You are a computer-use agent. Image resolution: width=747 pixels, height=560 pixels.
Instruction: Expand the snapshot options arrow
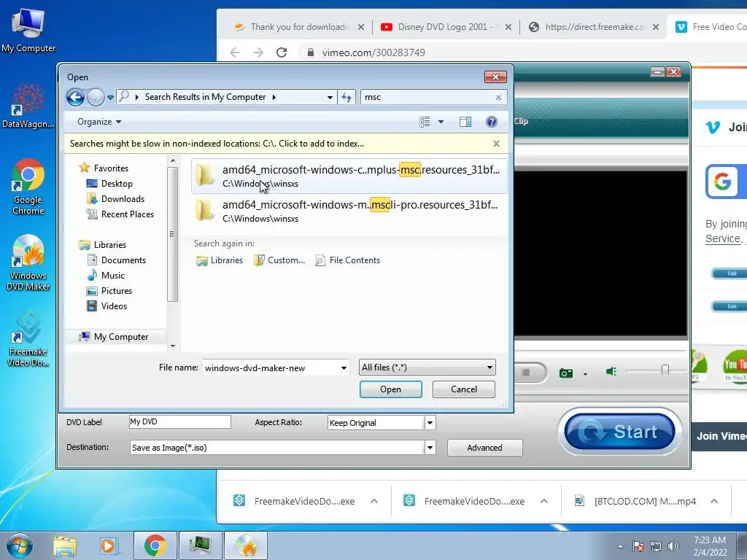pyautogui.click(x=585, y=374)
